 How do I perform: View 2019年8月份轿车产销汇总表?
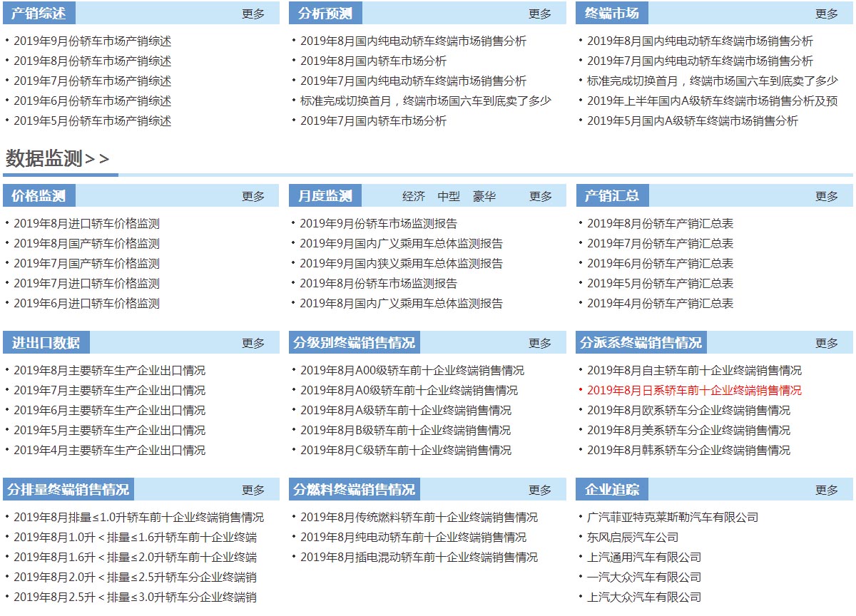[x=660, y=224]
